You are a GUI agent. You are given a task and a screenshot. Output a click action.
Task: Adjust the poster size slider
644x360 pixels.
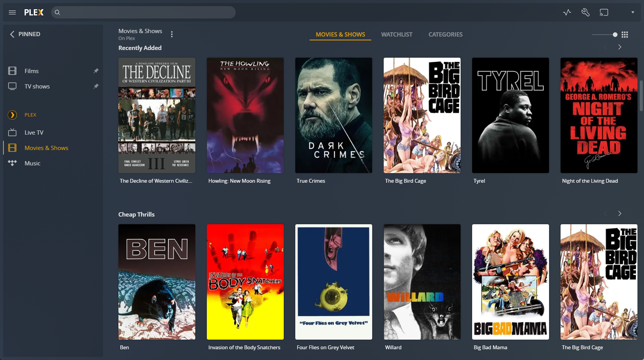click(x=605, y=35)
